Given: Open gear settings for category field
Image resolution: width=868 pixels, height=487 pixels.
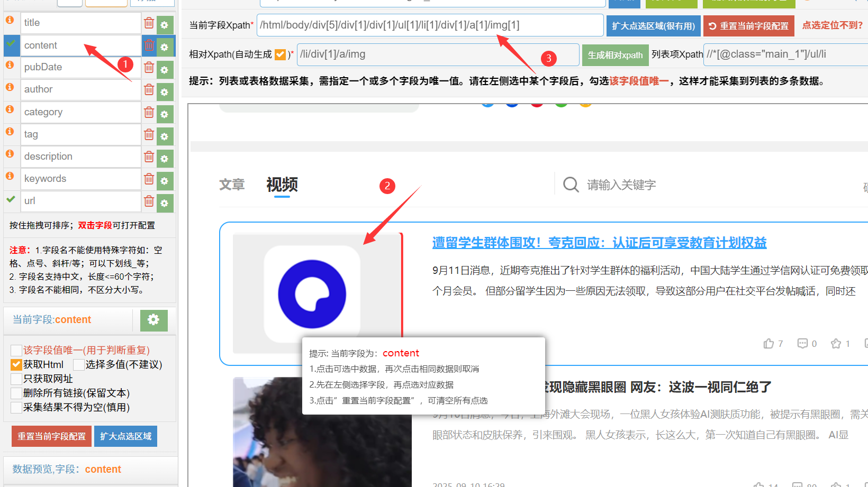Looking at the screenshot, I should pos(165,114).
